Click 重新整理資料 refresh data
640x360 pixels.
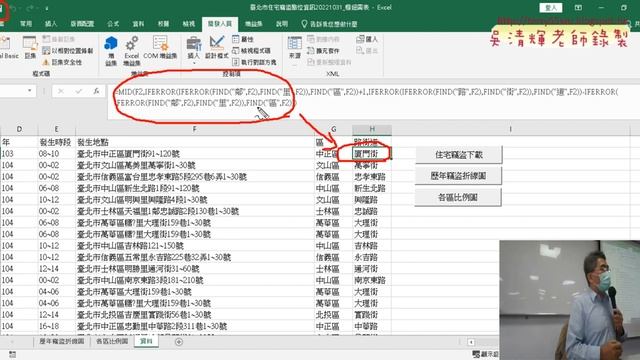329,62
